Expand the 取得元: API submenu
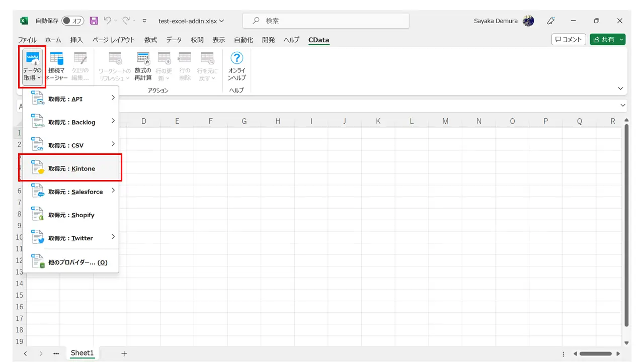Viewport: 644px width, 362px height. coord(70,99)
